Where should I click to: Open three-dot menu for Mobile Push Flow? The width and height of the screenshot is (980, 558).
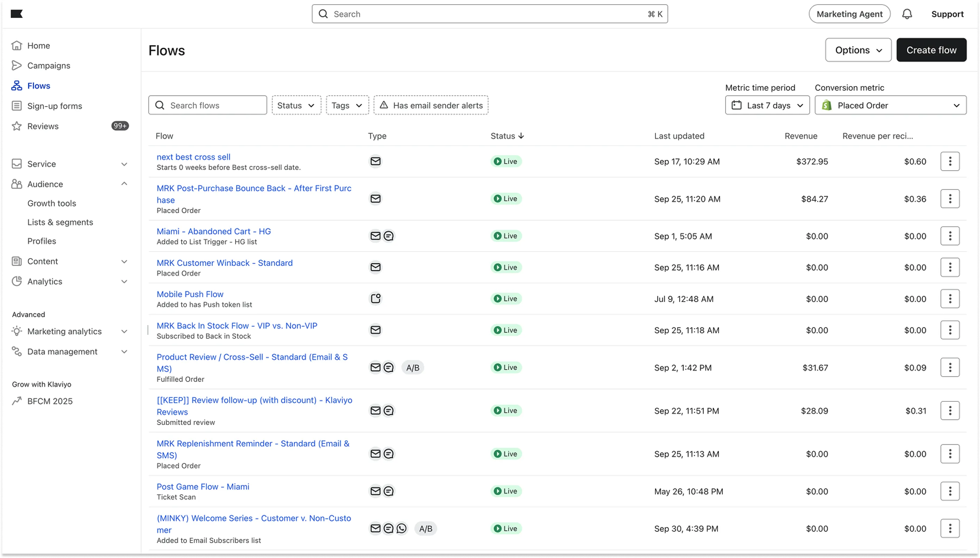(950, 299)
